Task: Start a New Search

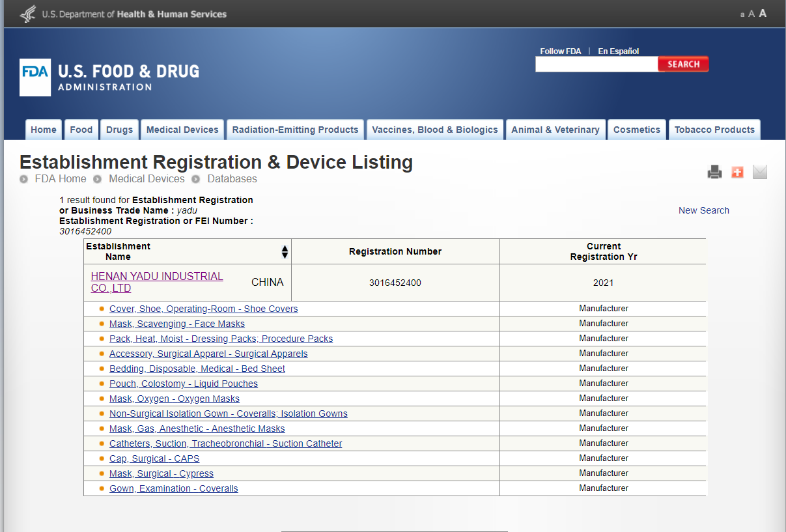Action: click(x=704, y=210)
